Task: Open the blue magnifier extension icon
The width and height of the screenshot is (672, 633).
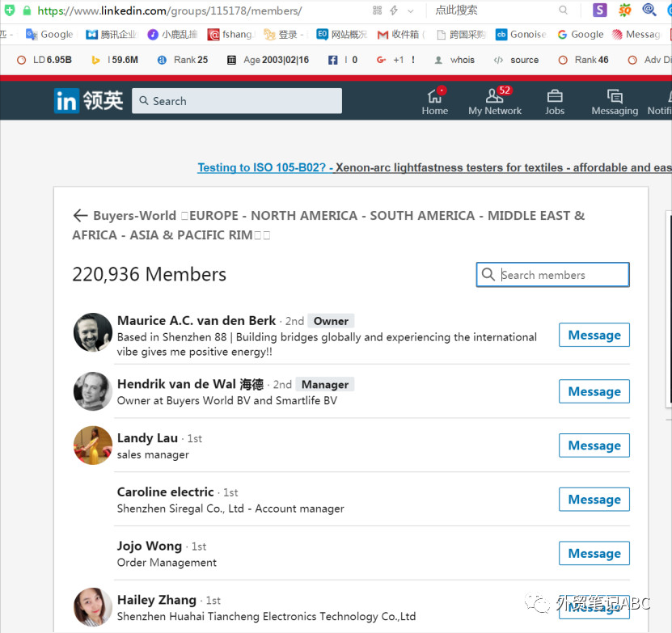Action: pos(649,10)
